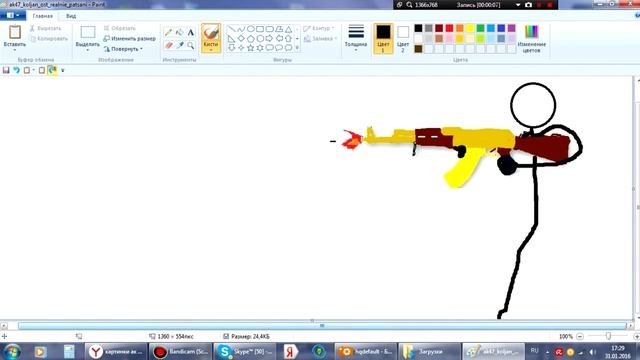640x360 pixels.
Task: Choose the straight line shape
Action: tap(231, 29)
